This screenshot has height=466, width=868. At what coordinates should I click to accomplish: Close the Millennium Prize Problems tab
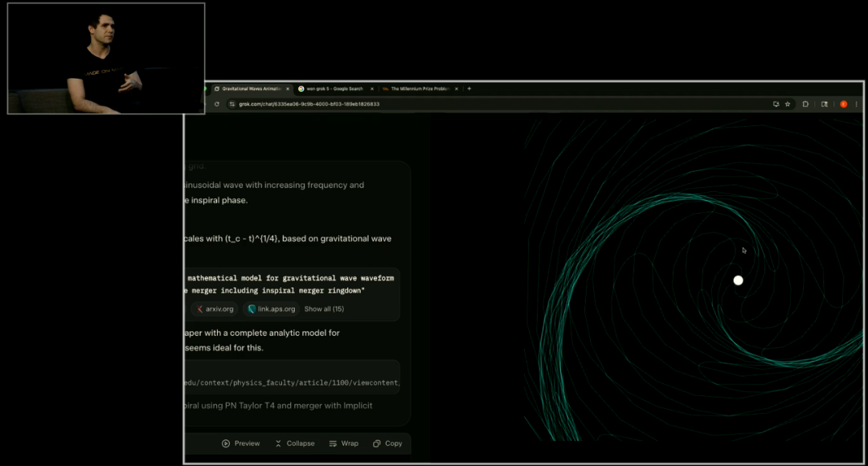(x=457, y=88)
